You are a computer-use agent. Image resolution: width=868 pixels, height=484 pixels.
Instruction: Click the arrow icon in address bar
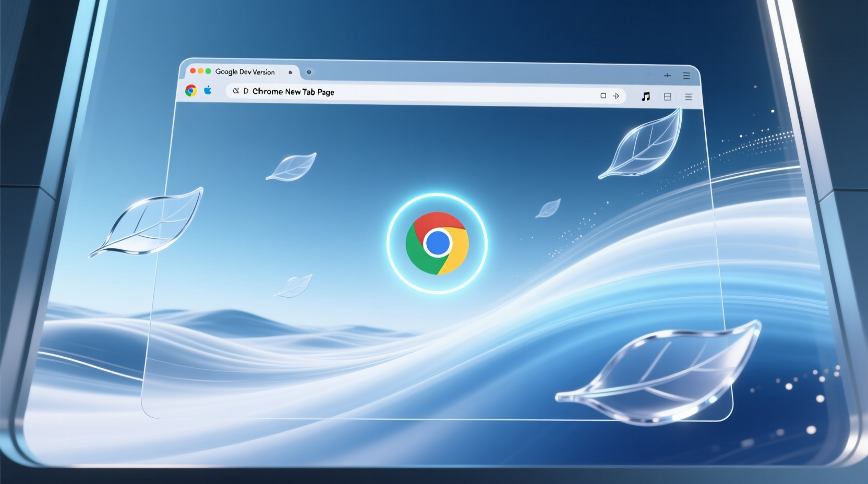coord(616,96)
